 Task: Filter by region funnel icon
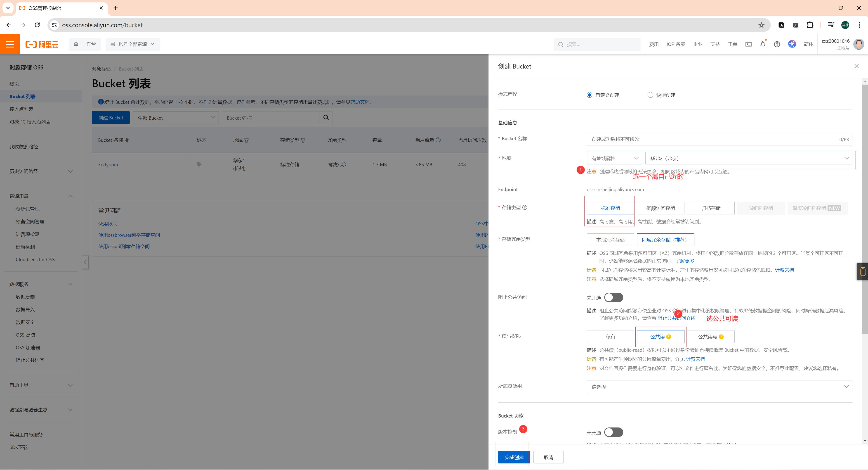coord(247,140)
